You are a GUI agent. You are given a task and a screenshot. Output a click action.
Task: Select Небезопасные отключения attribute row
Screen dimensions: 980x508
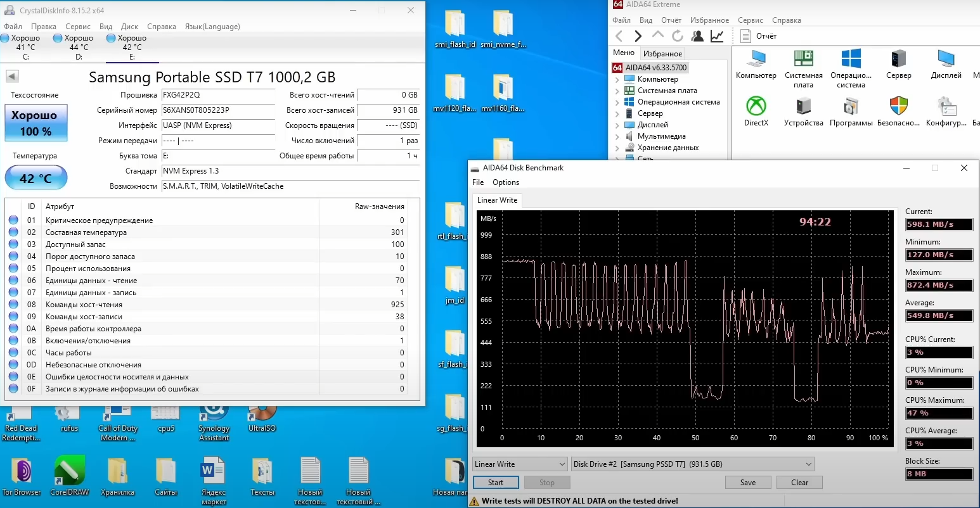tap(207, 365)
